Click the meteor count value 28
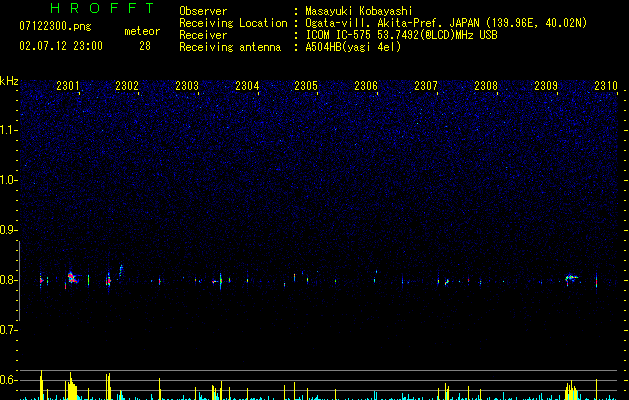The image size is (629, 400). coord(145,46)
